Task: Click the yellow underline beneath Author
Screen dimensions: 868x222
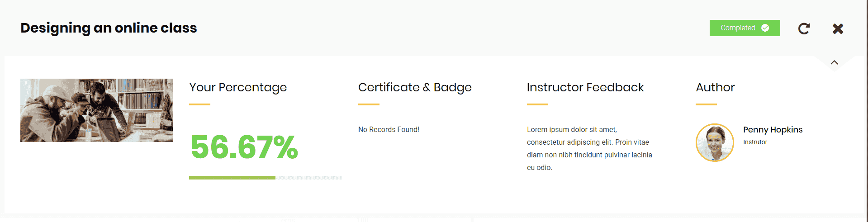Action: pyautogui.click(x=706, y=104)
